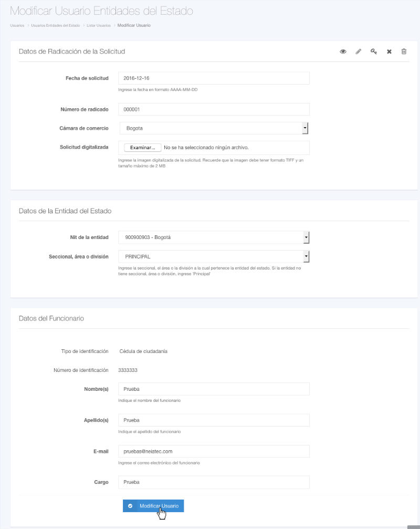The image size is (420, 529).
Task: Click the eye view icon
Action: coord(343,51)
